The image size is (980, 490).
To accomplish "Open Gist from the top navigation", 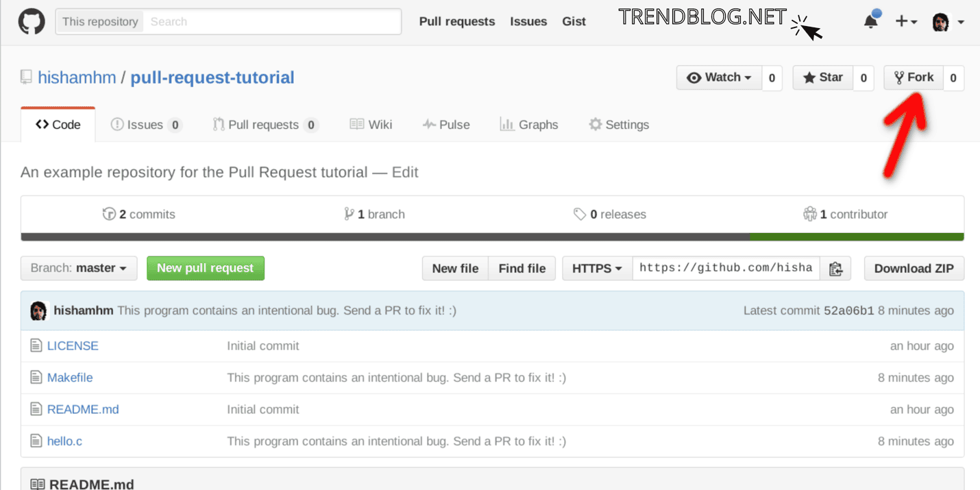I will (574, 21).
